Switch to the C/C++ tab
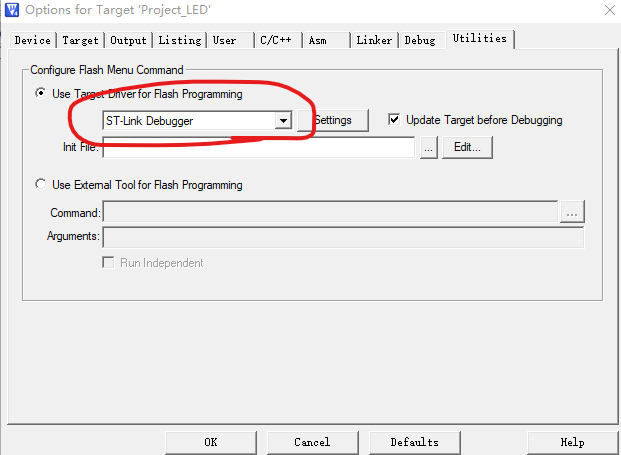Screen dimensions: 621x455 pos(278,40)
